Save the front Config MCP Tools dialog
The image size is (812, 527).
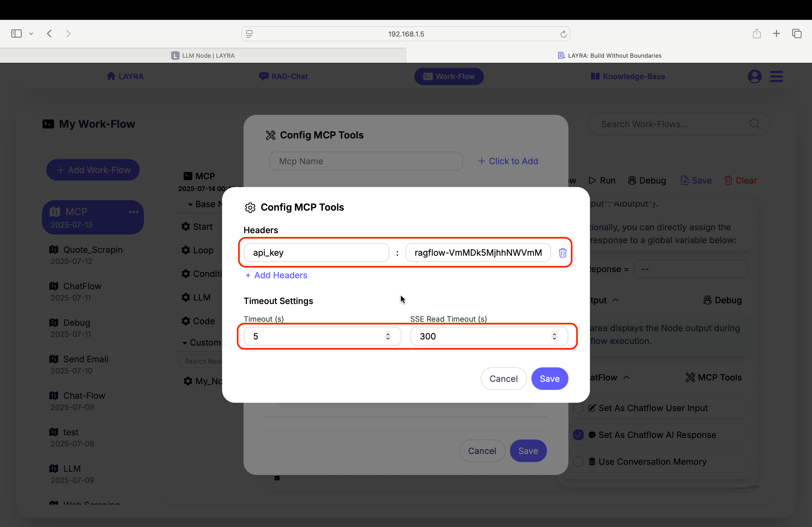[x=550, y=379]
